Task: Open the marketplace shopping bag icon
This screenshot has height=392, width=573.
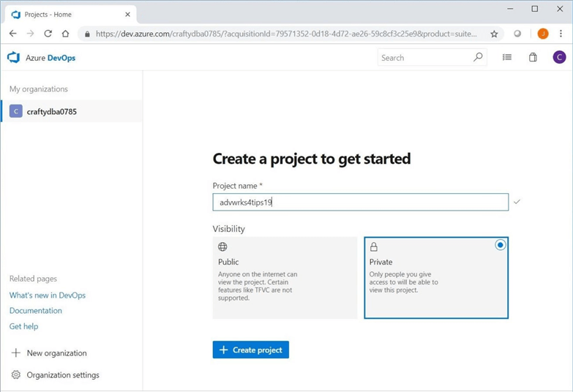Action: [x=533, y=58]
